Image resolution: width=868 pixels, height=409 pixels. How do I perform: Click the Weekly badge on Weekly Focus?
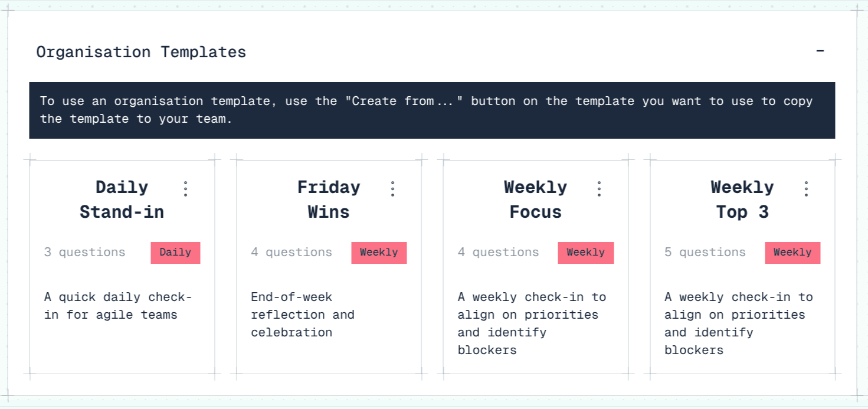586,253
